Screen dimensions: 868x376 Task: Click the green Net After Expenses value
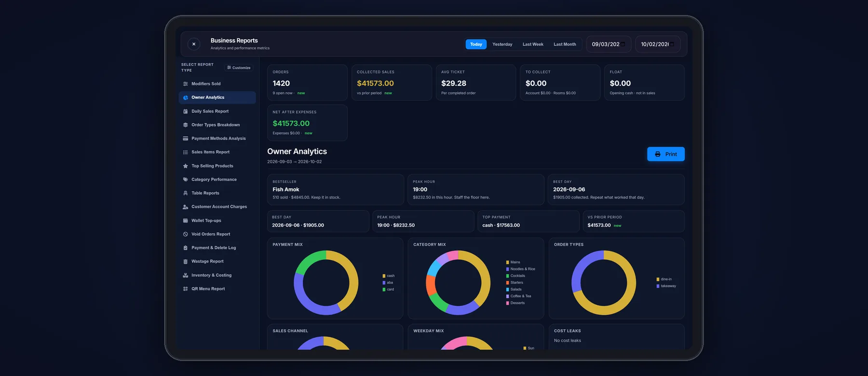click(291, 124)
